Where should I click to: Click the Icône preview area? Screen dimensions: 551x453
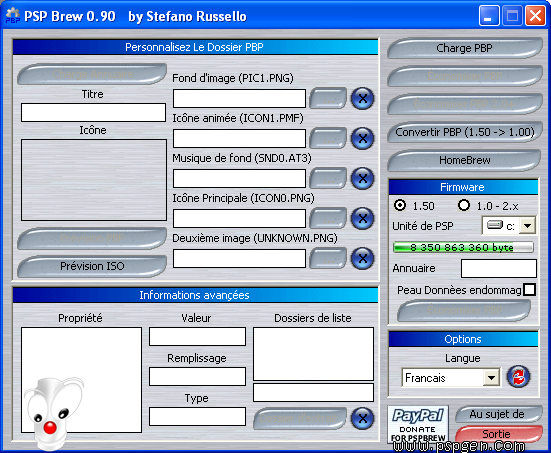tap(94, 180)
